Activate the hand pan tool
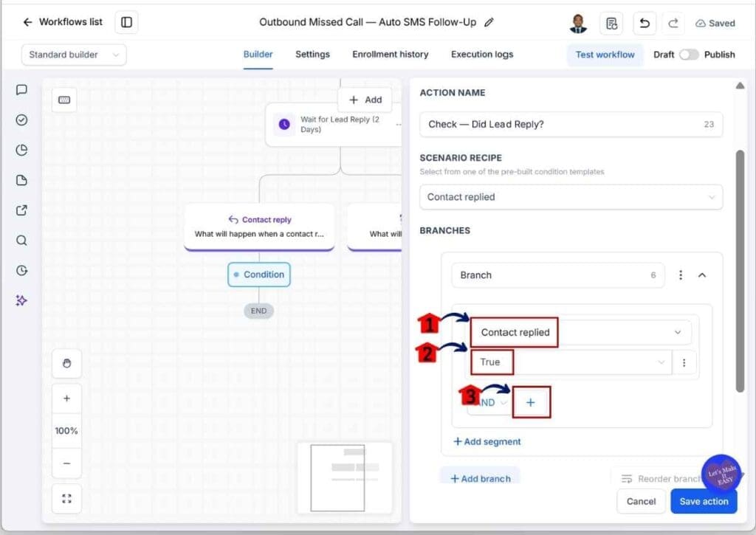756x535 pixels. (x=66, y=363)
